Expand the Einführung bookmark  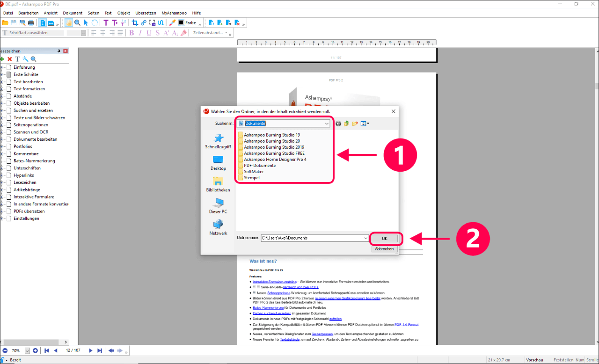pyautogui.click(x=2, y=67)
